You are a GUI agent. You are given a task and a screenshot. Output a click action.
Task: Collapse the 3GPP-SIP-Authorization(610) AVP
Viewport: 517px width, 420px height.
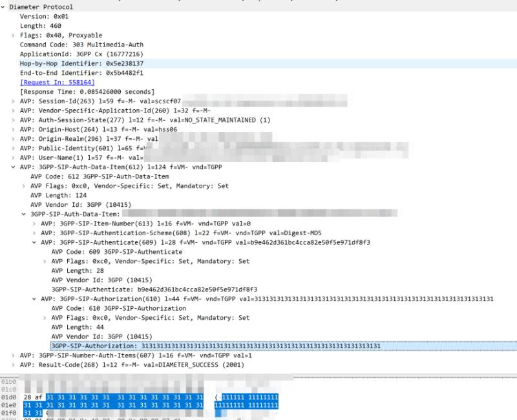34,299
